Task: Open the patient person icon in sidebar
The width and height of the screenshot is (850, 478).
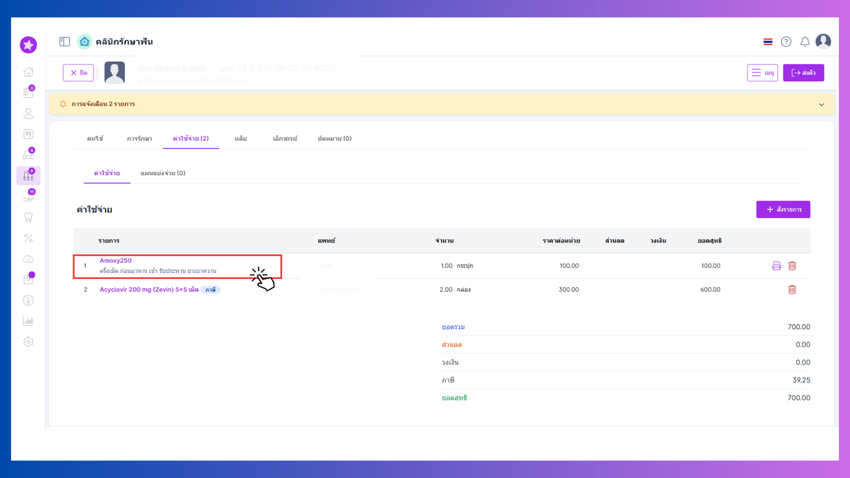Action: coord(28,113)
